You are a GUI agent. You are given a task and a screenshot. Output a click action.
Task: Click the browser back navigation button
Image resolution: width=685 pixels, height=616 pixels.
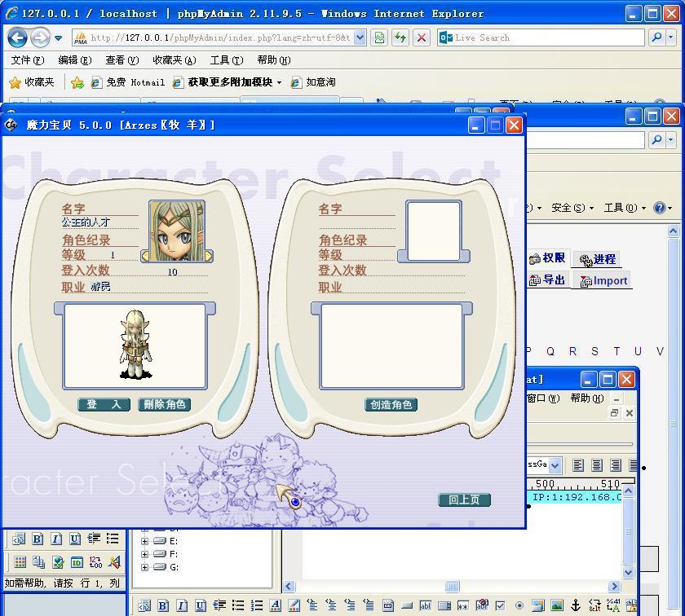(17, 37)
